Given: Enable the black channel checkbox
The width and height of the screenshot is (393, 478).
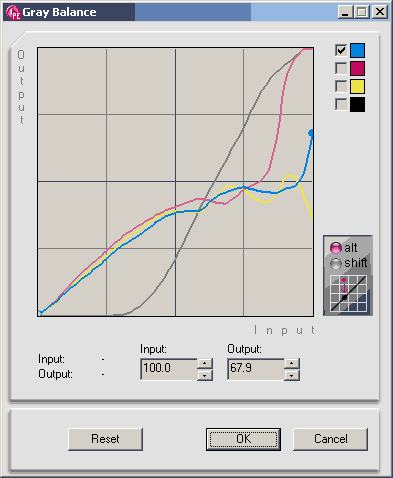Looking at the screenshot, I should [x=341, y=104].
